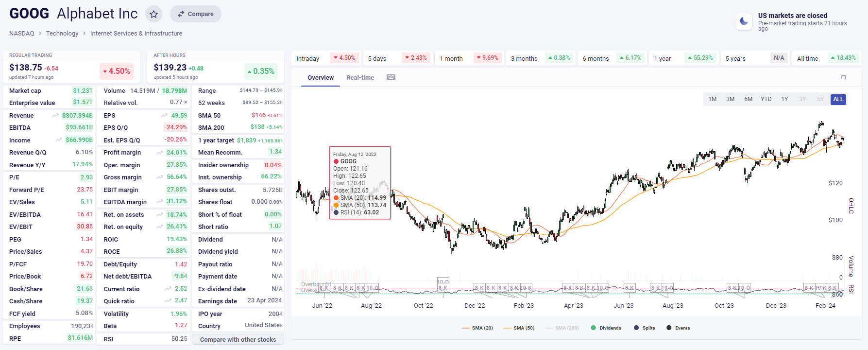Toggle Splits markers in the chart legend
Screen dimensions: 868x350
tap(644, 328)
